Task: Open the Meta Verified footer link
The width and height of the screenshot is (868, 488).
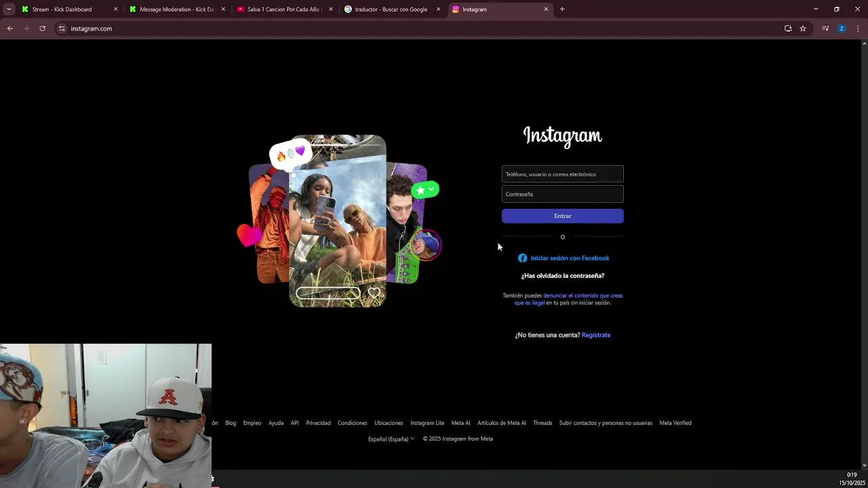Action: 675,423
